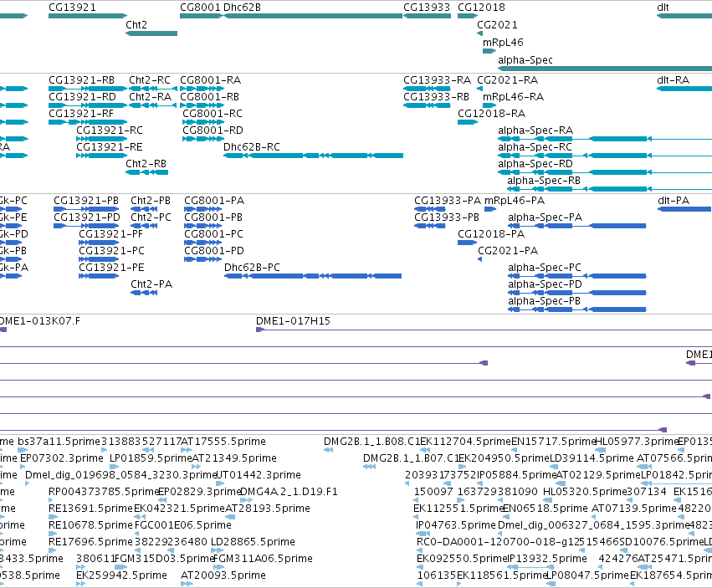This screenshot has height=588, width=712.
Task: Click transcript mRpL46-RA
Action: (513, 97)
